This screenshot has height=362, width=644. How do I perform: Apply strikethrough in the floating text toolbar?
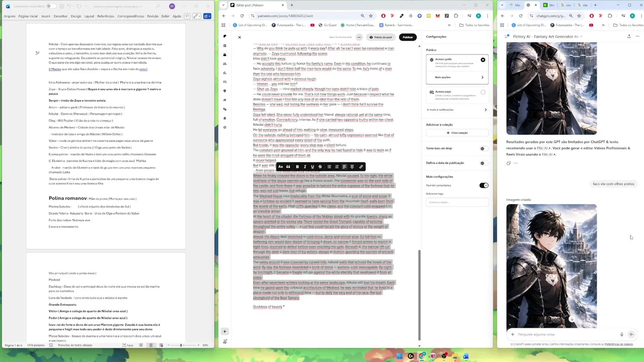pos(320,167)
